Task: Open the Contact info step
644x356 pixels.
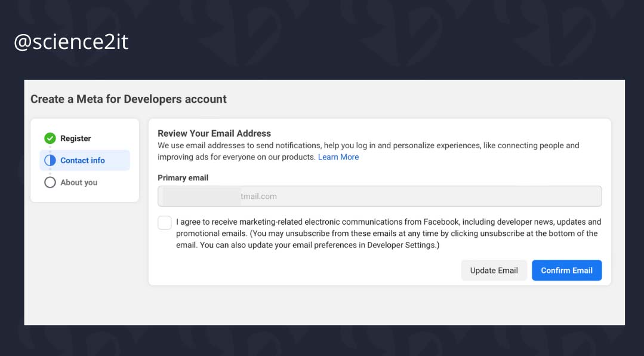Action: 82,160
